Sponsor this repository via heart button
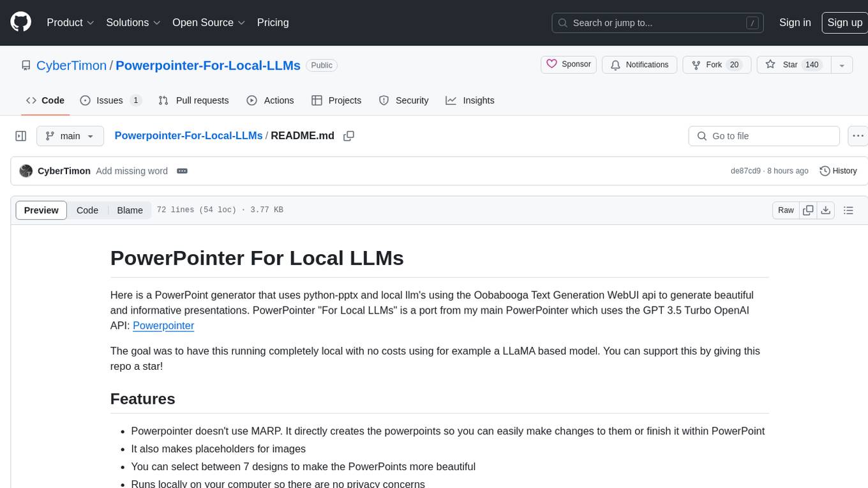 pos(569,65)
